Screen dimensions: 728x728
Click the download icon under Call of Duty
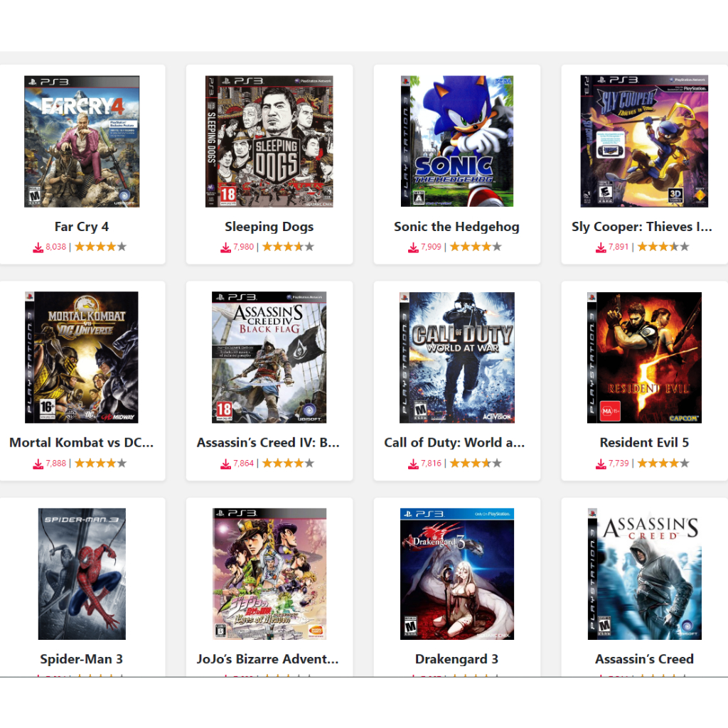point(413,464)
